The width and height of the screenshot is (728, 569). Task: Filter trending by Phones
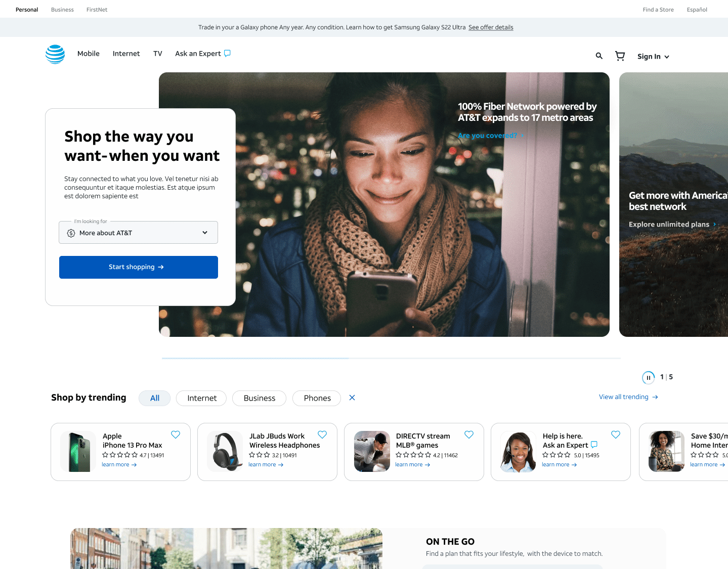(x=317, y=398)
